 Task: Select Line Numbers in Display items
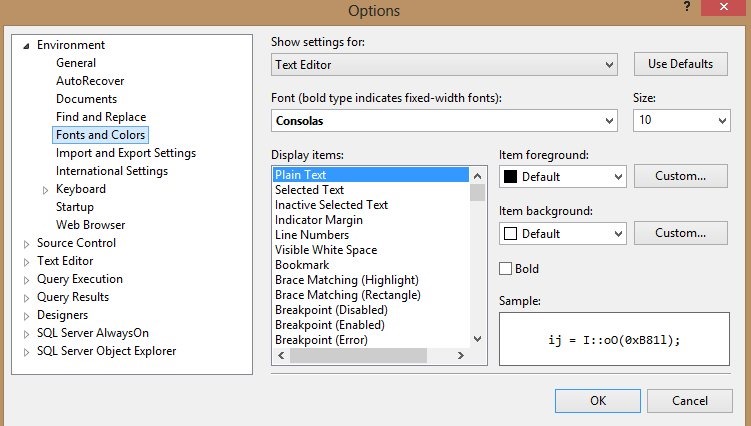click(x=312, y=235)
